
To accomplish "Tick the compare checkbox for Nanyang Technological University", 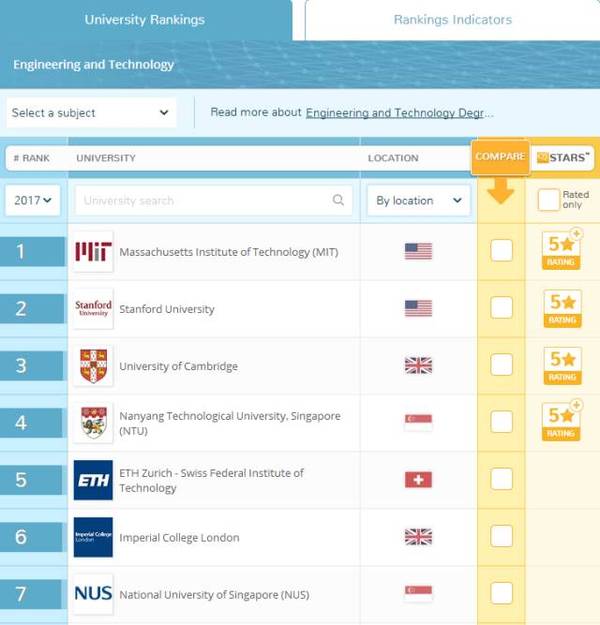I will (502, 422).
